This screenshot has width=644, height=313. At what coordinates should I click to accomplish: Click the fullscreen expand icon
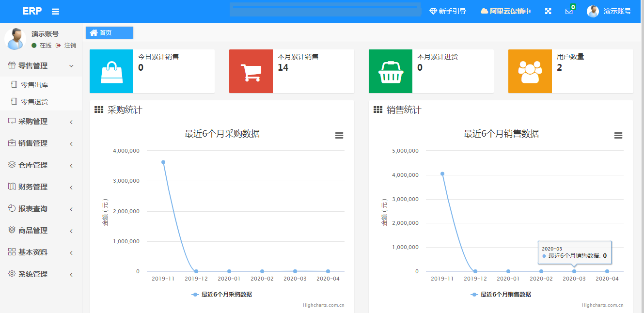[548, 11]
